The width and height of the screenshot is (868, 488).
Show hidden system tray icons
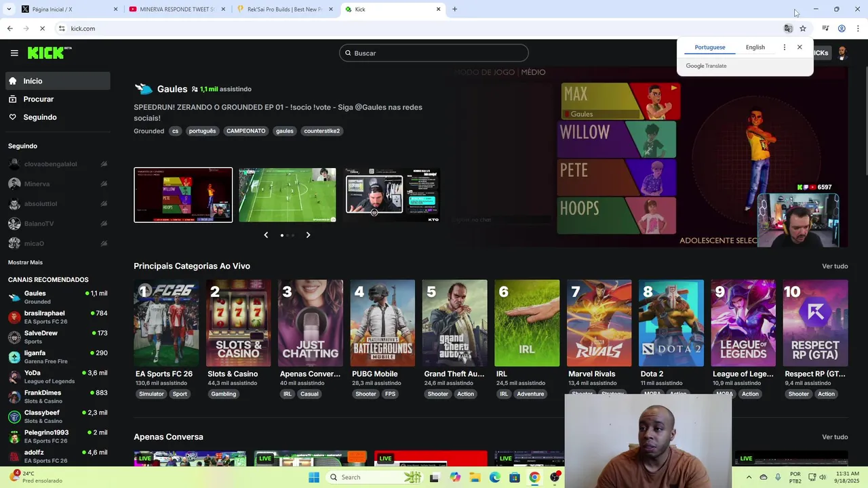coord(749,477)
